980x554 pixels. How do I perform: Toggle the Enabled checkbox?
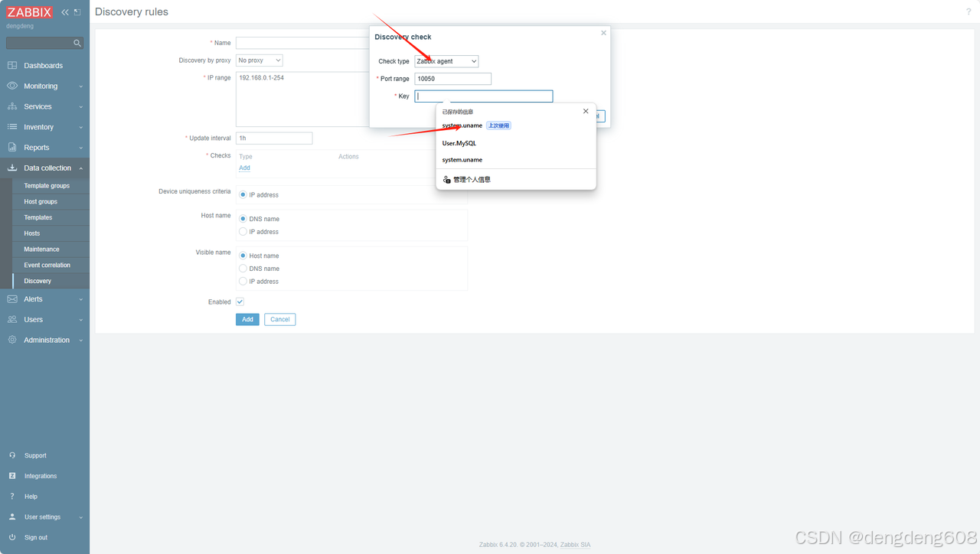tap(240, 302)
